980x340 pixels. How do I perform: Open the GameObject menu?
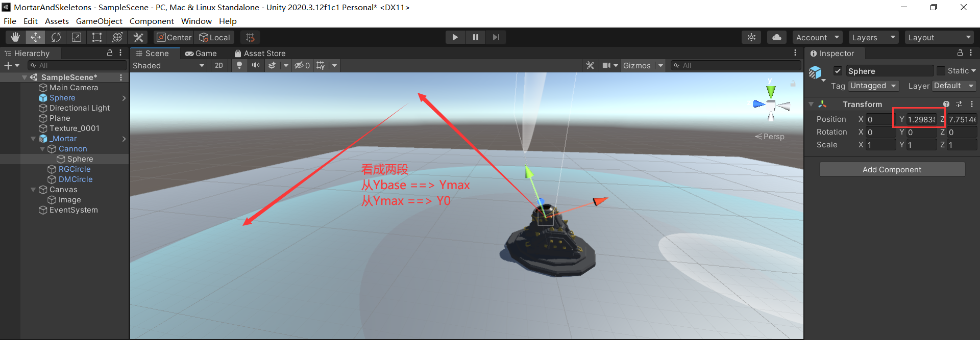[x=99, y=21]
